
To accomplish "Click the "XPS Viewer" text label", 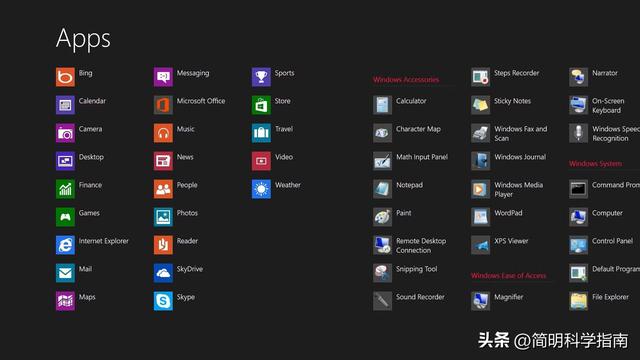I will click(511, 241).
